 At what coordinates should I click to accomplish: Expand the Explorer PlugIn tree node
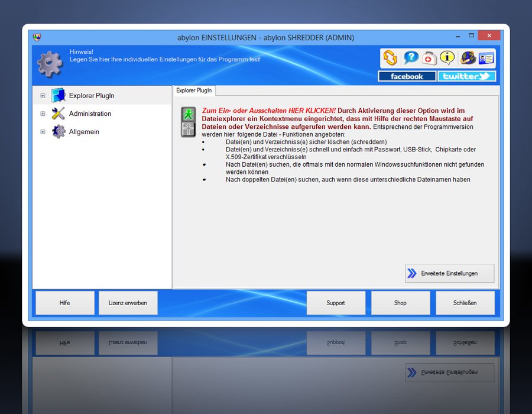point(43,96)
